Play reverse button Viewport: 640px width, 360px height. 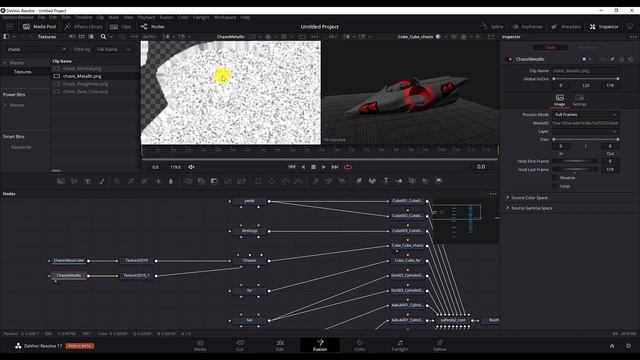(303, 167)
